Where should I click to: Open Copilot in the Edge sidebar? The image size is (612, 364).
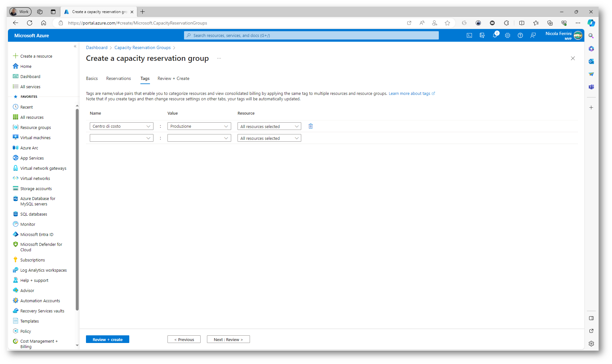click(591, 23)
